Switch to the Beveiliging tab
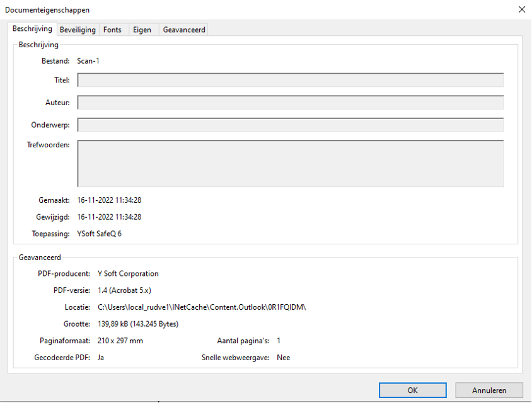 coord(78,30)
